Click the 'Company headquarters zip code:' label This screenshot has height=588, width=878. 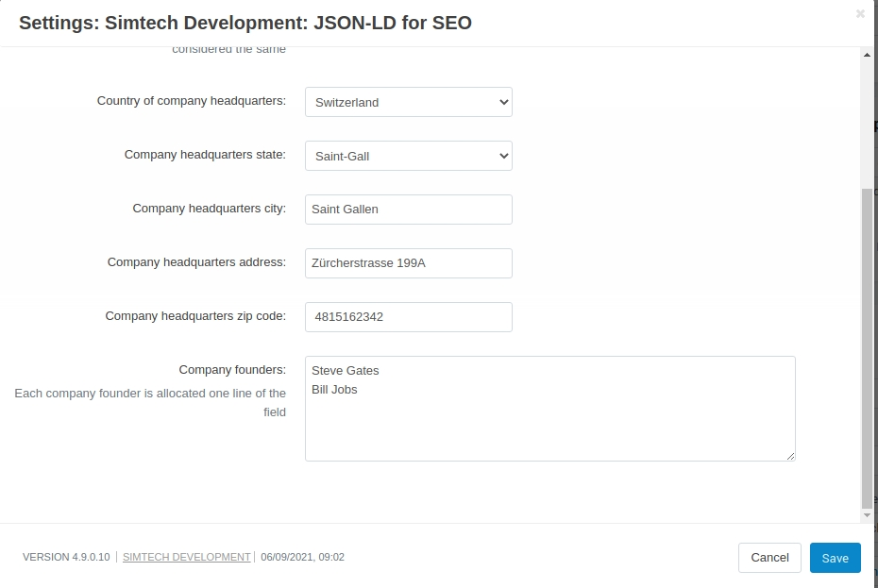(195, 316)
